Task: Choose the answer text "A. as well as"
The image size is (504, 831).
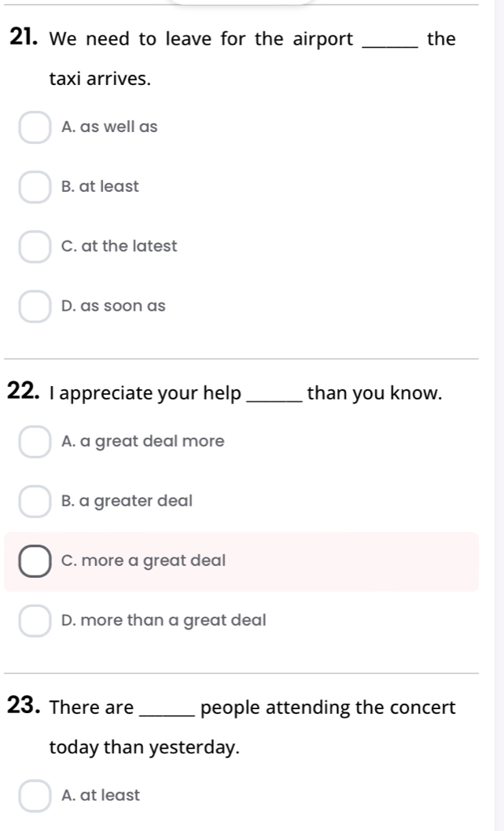Action: pos(109,127)
